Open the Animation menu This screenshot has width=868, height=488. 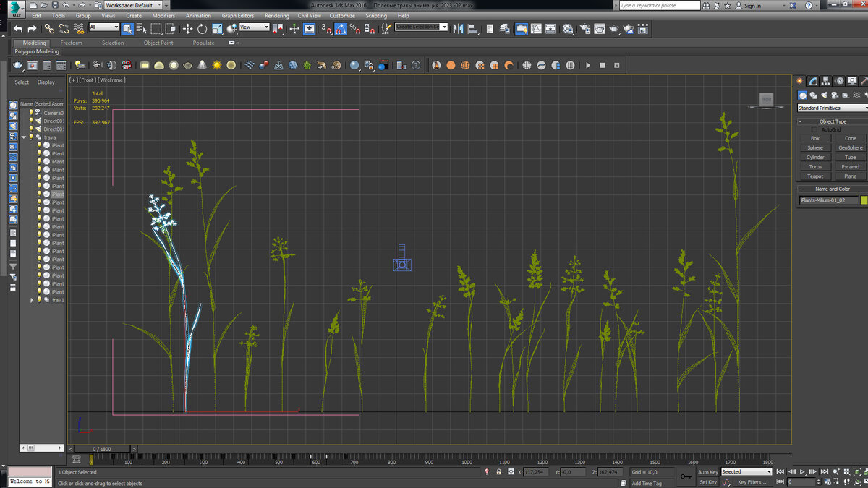[x=198, y=15]
